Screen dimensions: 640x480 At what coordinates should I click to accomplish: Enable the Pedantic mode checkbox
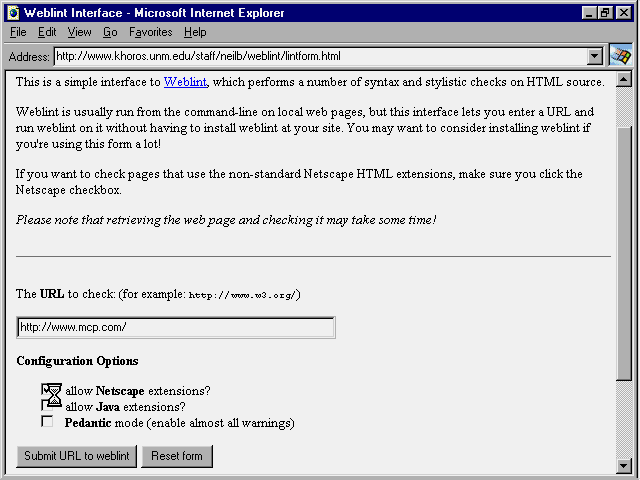click(x=47, y=422)
